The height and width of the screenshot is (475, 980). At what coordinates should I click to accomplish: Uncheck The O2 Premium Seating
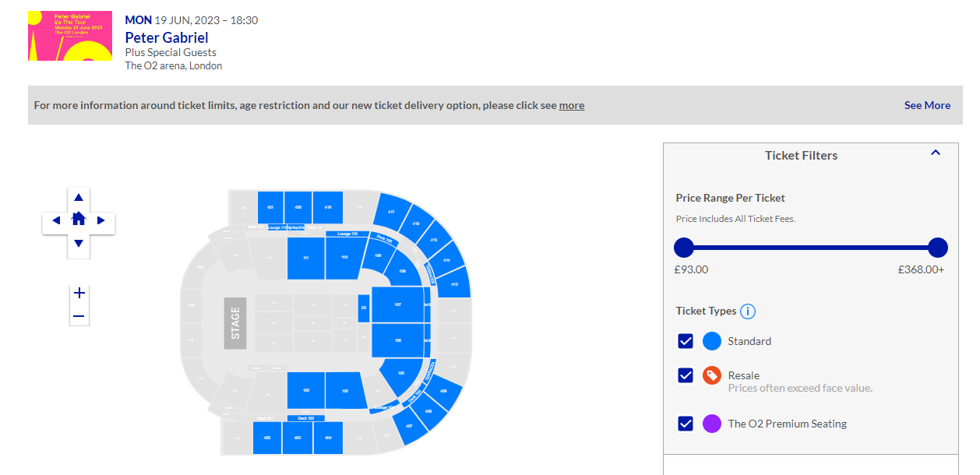pyautogui.click(x=686, y=424)
